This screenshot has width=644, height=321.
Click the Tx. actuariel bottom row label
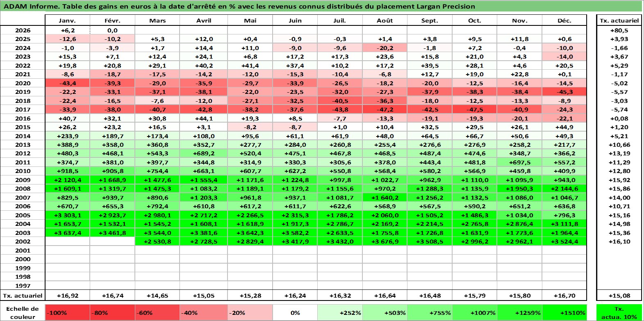[23, 296]
